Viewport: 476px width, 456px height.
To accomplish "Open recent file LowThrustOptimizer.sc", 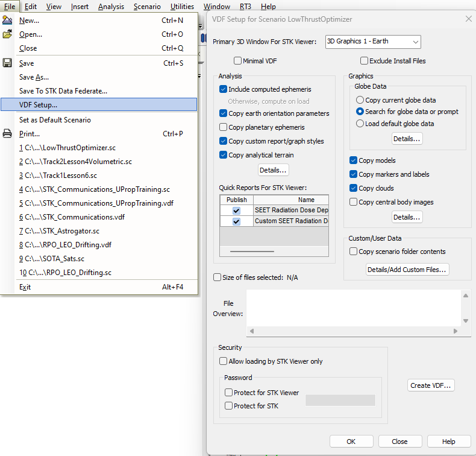I will [99, 148].
